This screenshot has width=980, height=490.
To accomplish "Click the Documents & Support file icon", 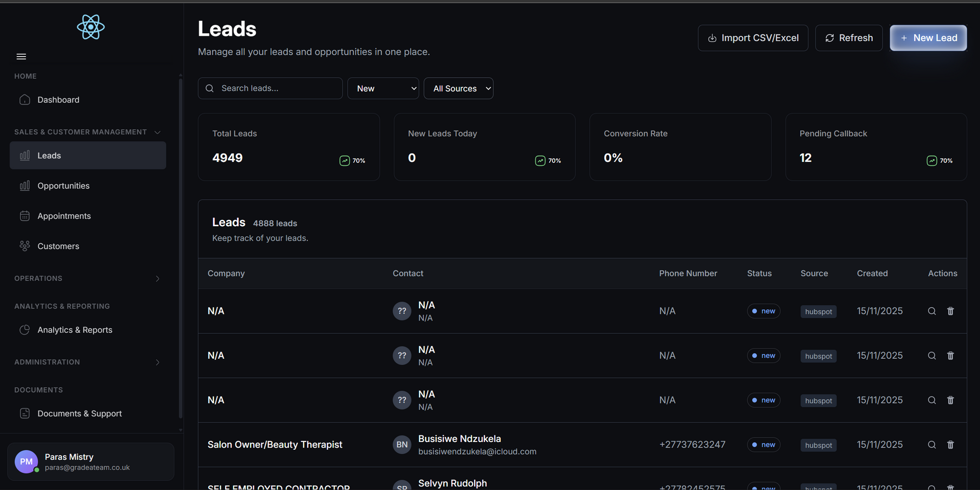I will click(25, 413).
